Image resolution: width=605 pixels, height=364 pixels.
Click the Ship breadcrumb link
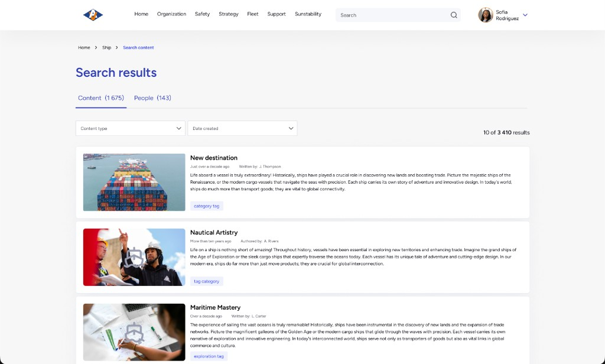coord(106,47)
